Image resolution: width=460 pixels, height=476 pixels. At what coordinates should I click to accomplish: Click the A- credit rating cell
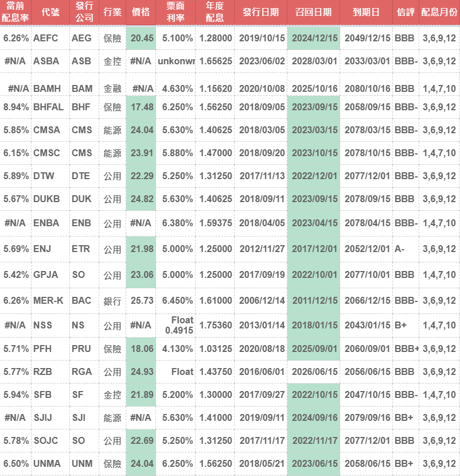(x=400, y=249)
